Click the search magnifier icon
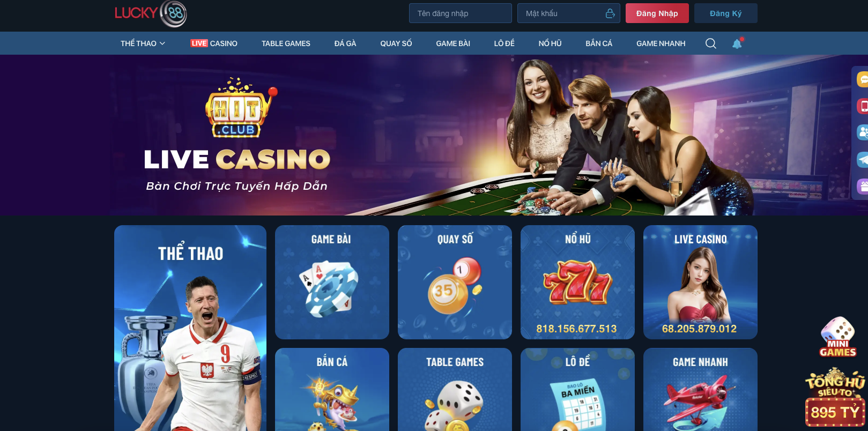Screen dimensions: 868x431 pyautogui.click(x=710, y=43)
